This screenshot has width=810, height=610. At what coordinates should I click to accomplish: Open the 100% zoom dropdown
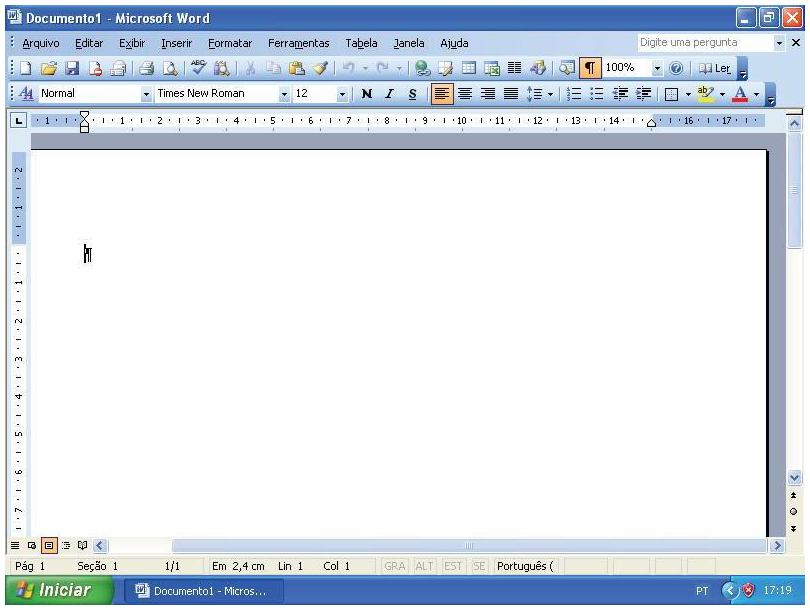[658, 69]
